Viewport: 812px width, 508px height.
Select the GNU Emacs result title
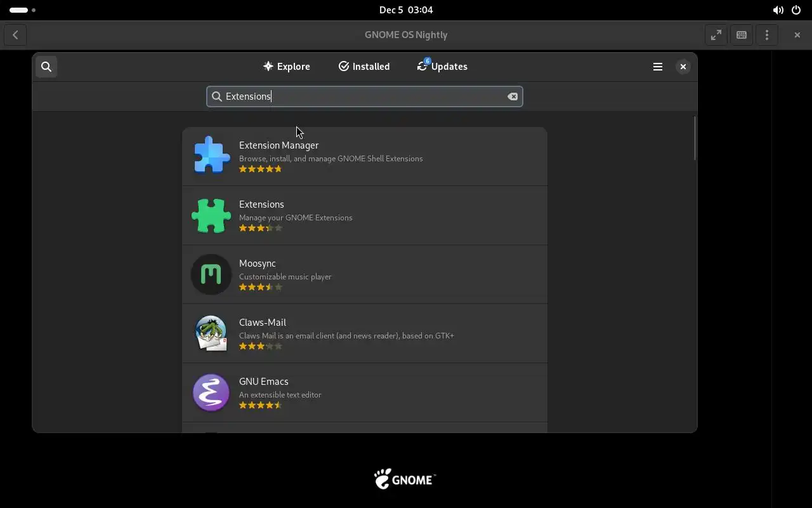coord(264,382)
